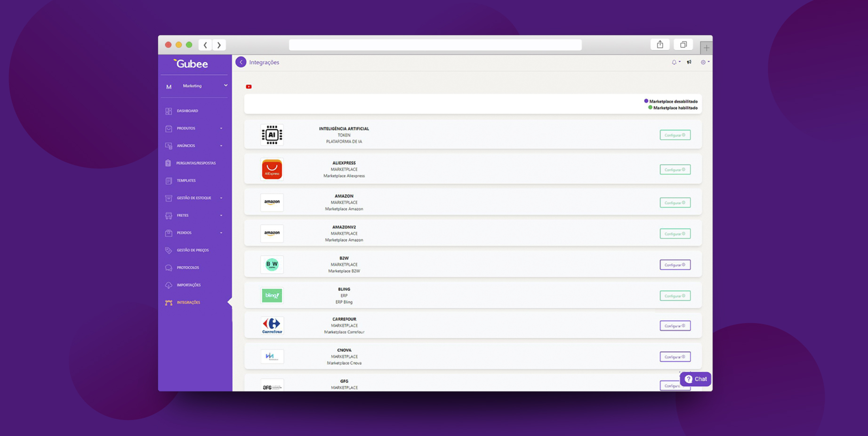Open the notifications bell
The width and height of the screenshot is (868, 436).
point(674,62)
